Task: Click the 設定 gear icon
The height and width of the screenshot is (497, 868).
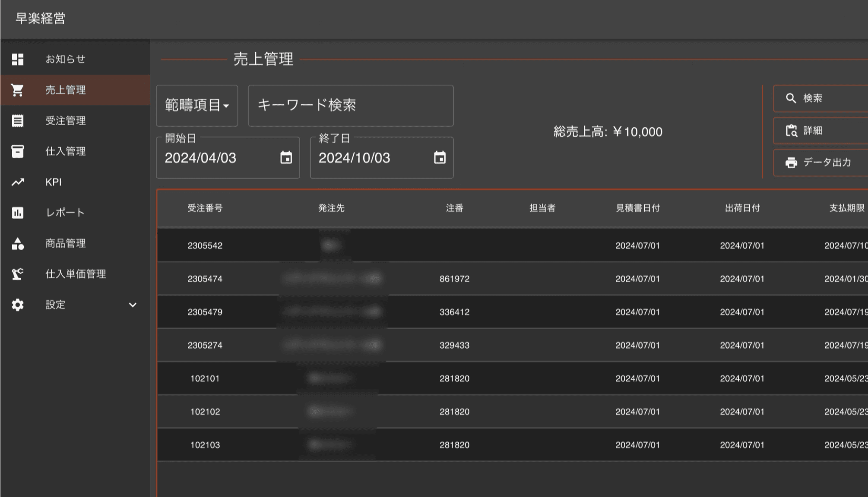Action: pos(18,305)
